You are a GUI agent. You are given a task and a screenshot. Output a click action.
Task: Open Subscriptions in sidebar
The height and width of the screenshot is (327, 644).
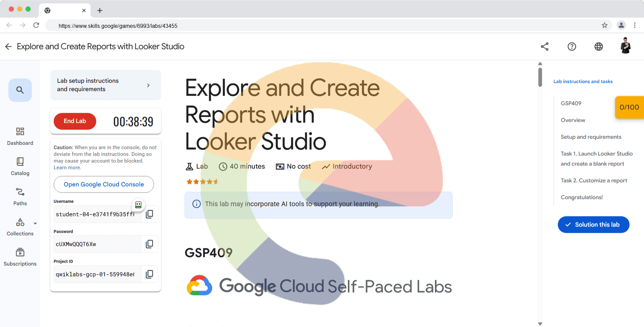20,257
